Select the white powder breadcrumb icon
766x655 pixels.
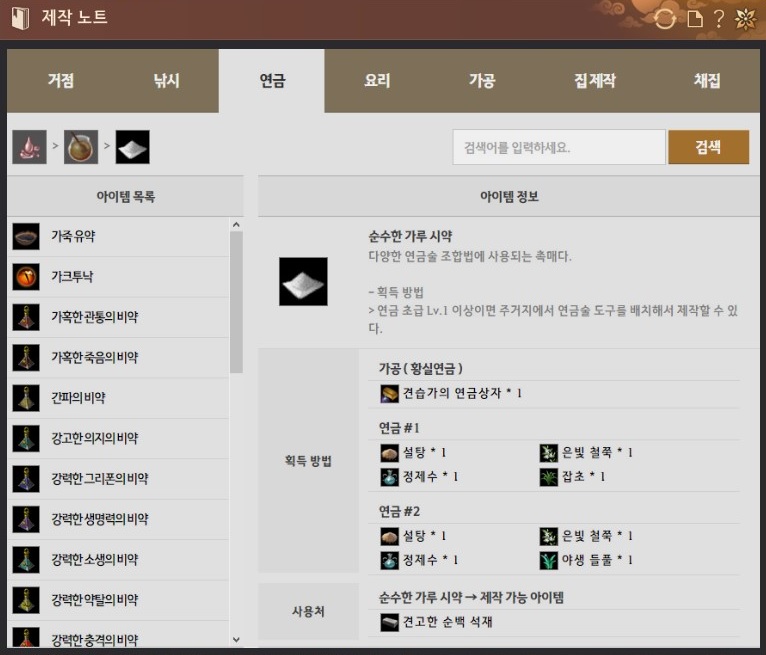click(x=132, y=147)
